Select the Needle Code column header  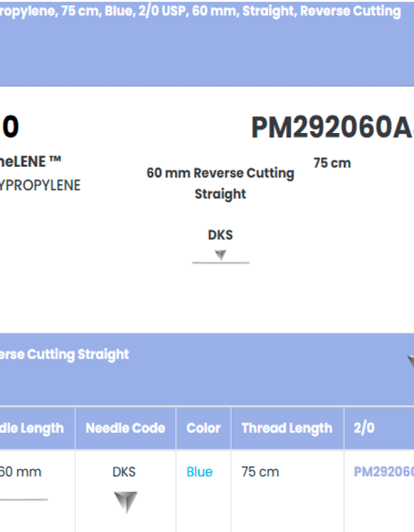point(125,428)
